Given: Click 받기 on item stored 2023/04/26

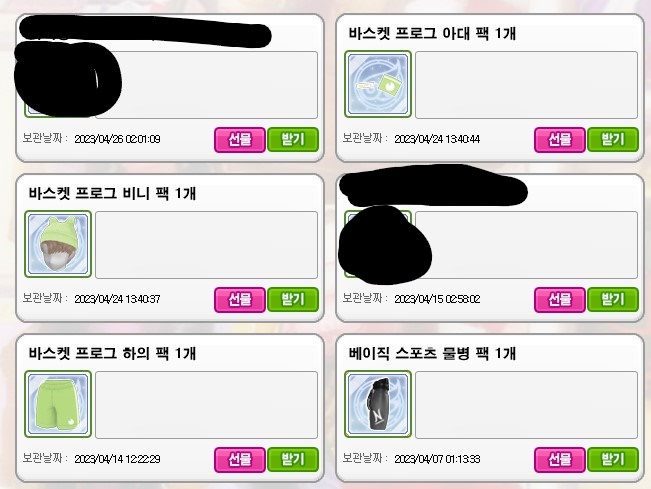Looking at the screenshot, I should (293, 139).
